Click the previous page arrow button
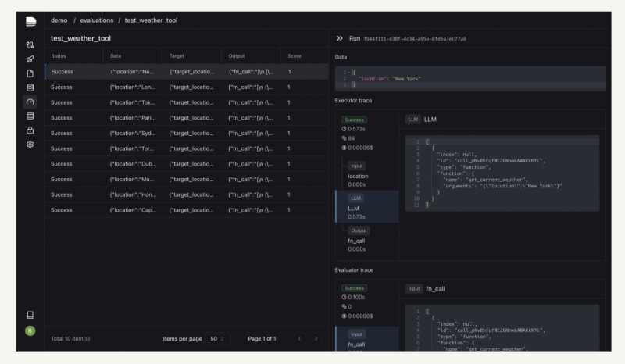The image size is (625, 364). [x=299, y=338]
